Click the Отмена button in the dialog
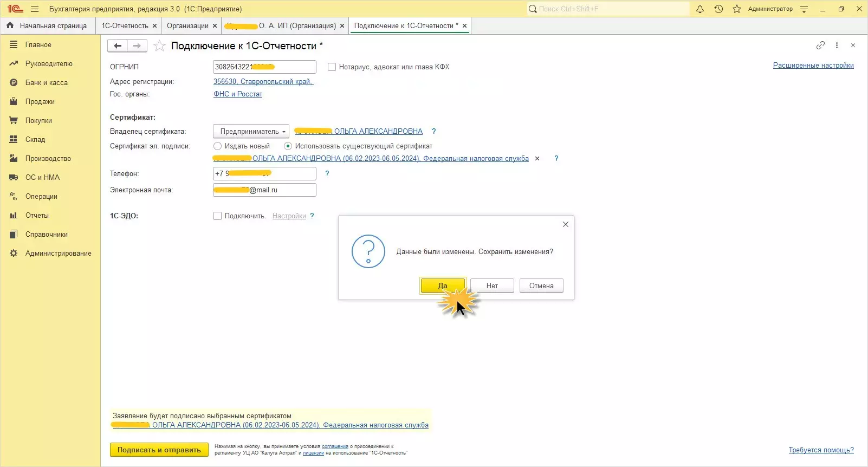 click(541, 286)
